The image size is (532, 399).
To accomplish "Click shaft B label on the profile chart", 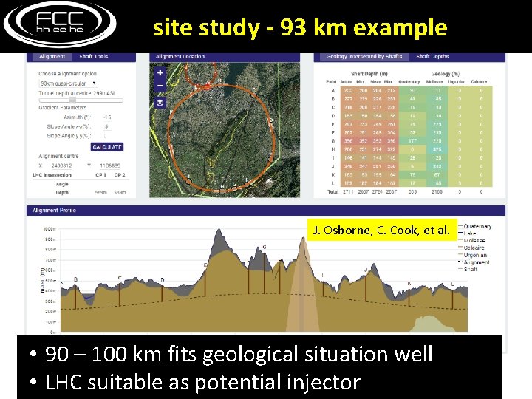I will (x=75, y=279).
